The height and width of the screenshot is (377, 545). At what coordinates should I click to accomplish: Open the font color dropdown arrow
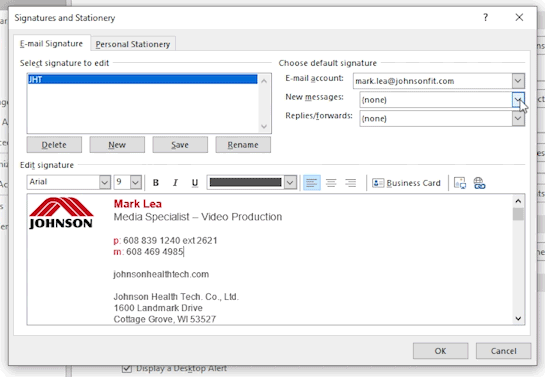coord(290,182)
